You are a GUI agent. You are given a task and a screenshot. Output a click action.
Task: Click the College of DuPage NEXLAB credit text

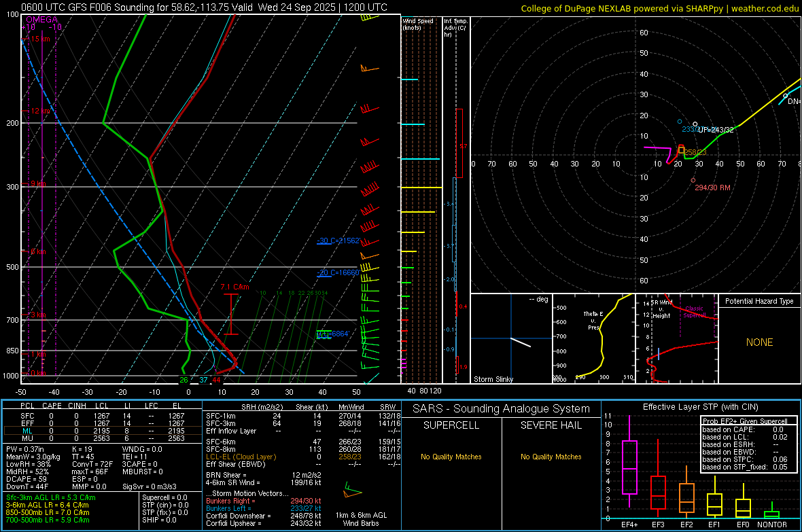pos(659,8)
